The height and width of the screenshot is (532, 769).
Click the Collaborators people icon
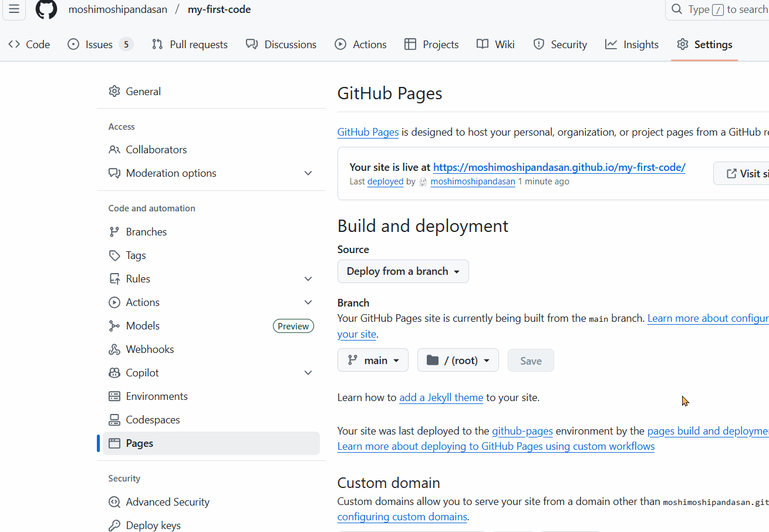114,150
